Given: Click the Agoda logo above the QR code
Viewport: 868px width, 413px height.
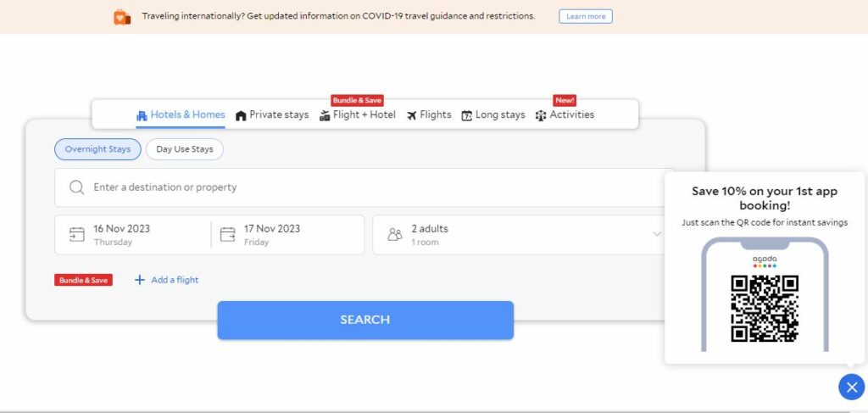Looking at the screenshot, I should point(765,261).
